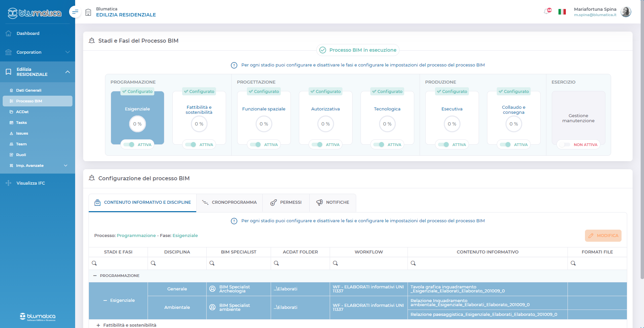Click the ACDat folder icon
644x328 pixels.
click(11, 112)
